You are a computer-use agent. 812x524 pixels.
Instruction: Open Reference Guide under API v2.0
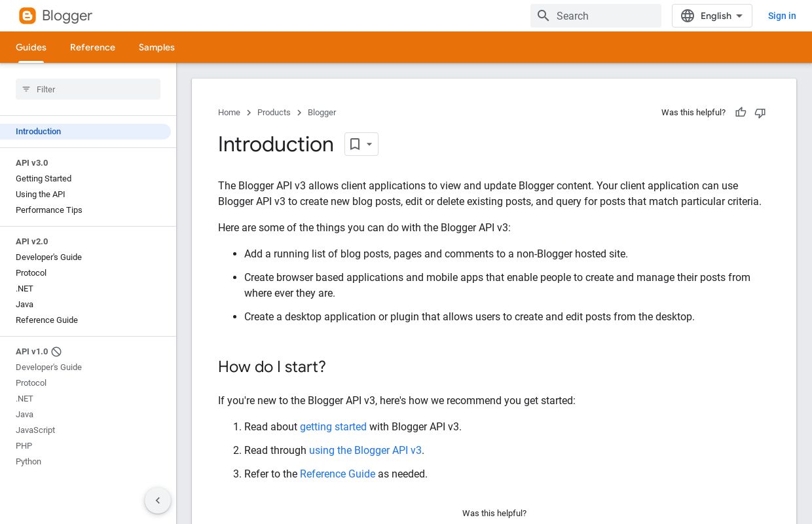[46, 320]
